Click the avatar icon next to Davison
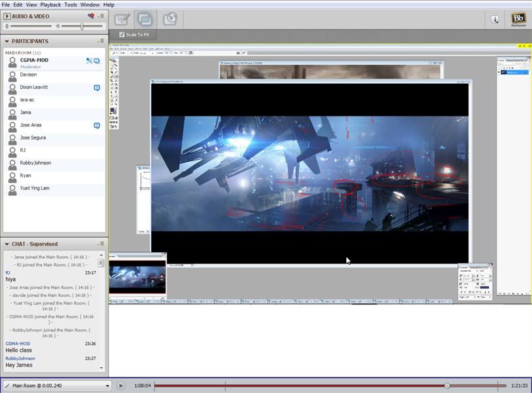This screenshot has height=393, width=532. (x=12, y=77)
